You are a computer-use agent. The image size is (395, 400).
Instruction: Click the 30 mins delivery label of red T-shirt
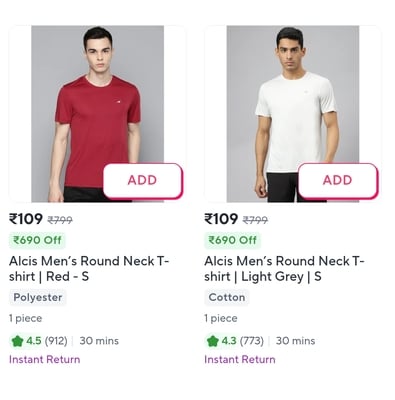(99, 341)
